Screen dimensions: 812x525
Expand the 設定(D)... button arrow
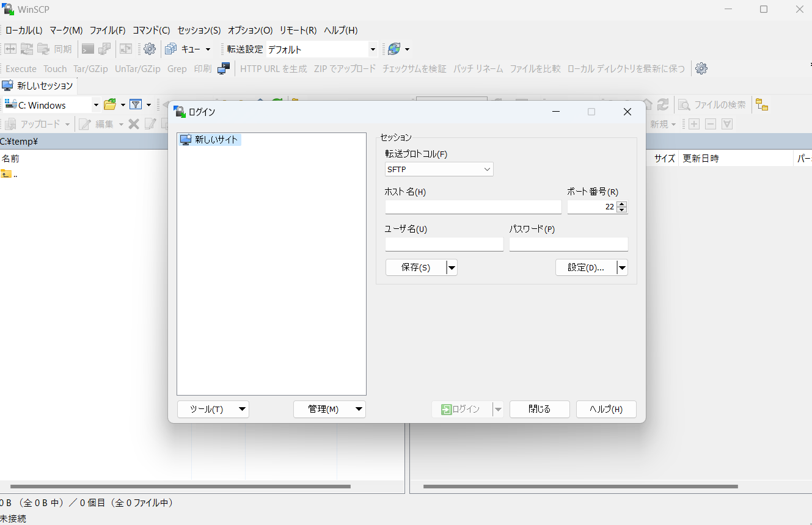[622, 267]
